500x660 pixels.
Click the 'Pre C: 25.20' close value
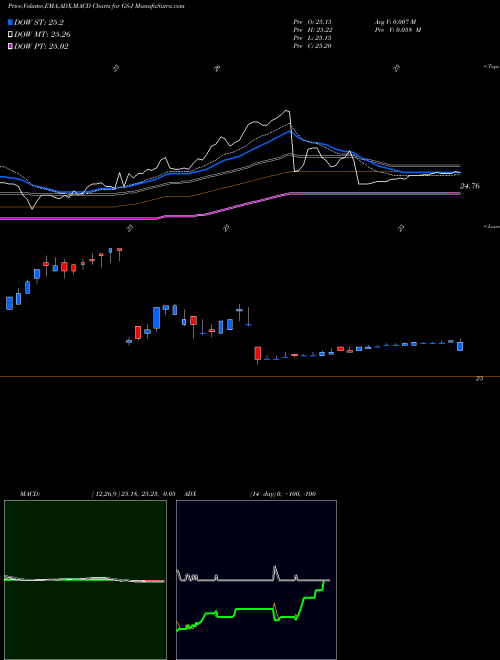tap(313, 46)
